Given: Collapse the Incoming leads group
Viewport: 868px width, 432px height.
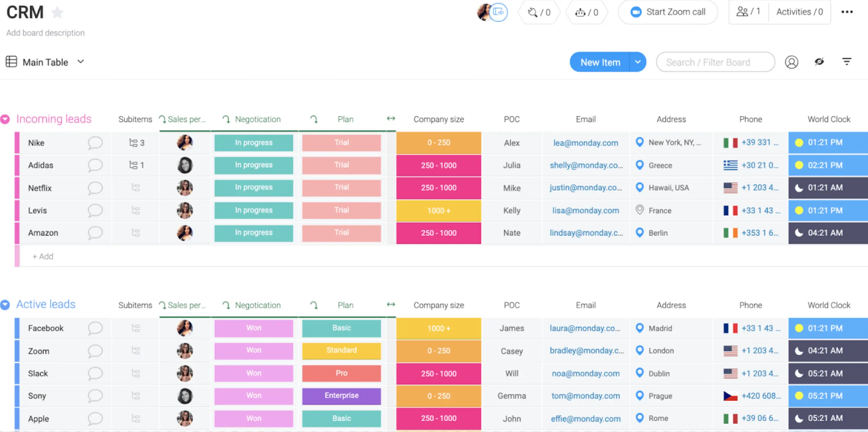Looking at the screenshot, I should pyautogui.click(x=5, y=119).
